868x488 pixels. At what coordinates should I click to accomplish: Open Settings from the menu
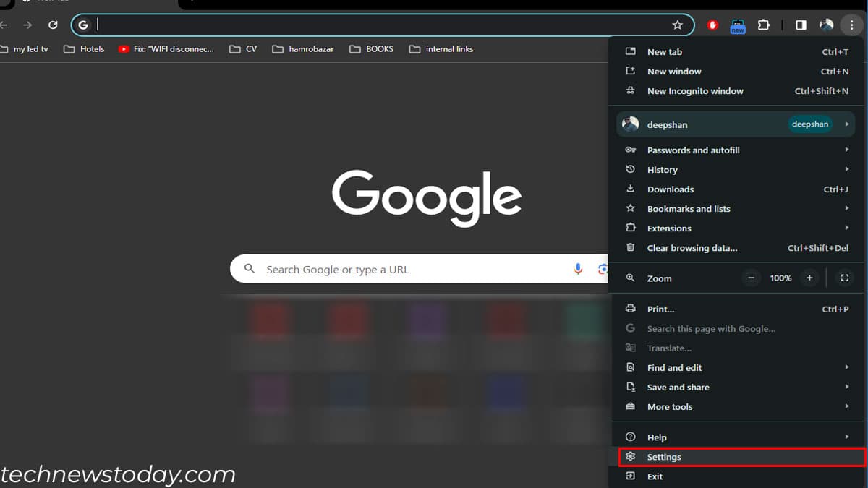pos(664,457)
